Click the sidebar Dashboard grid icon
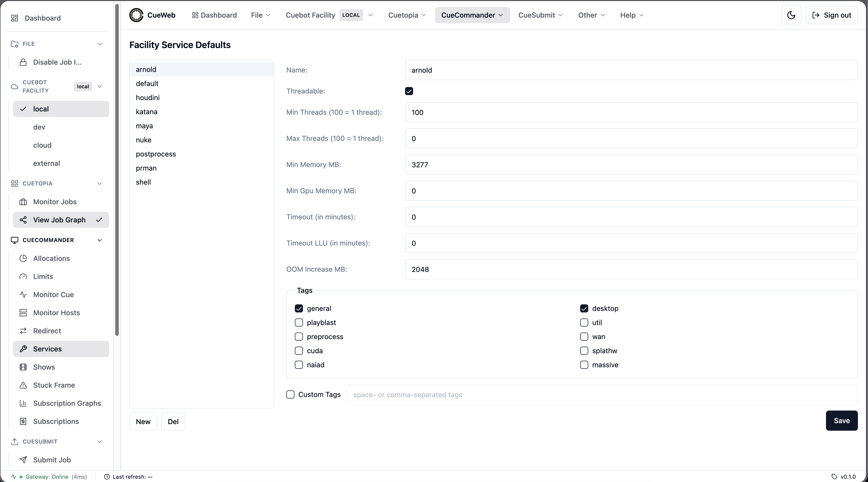The height and width of the screenshot is (482, 868). (x=15, y=18)
